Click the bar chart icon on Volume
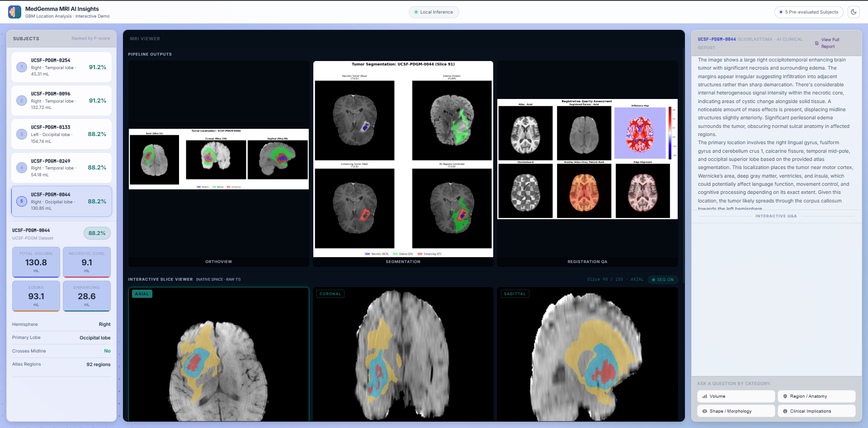 (704, 396)
